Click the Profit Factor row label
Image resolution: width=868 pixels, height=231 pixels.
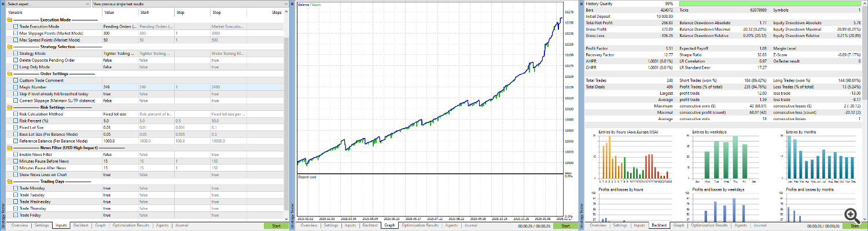[597, 49]
